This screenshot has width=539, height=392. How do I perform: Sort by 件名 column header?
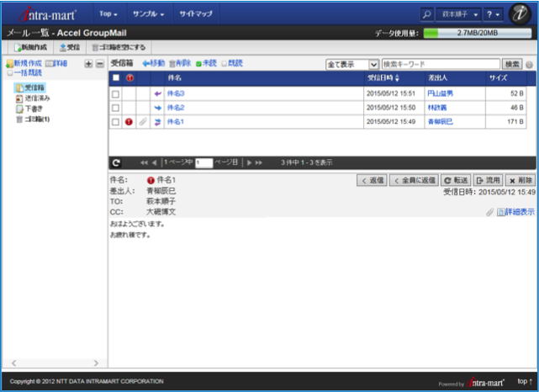click(174, 78)
